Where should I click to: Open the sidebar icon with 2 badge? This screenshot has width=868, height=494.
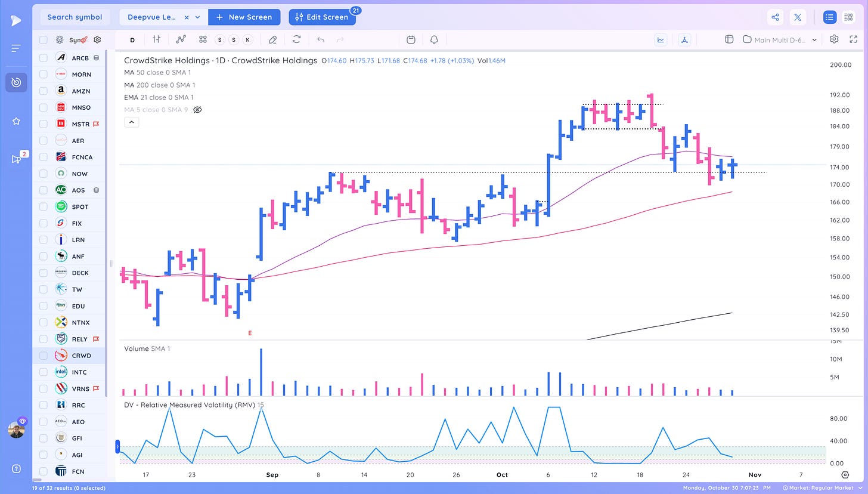pos(16,159)
